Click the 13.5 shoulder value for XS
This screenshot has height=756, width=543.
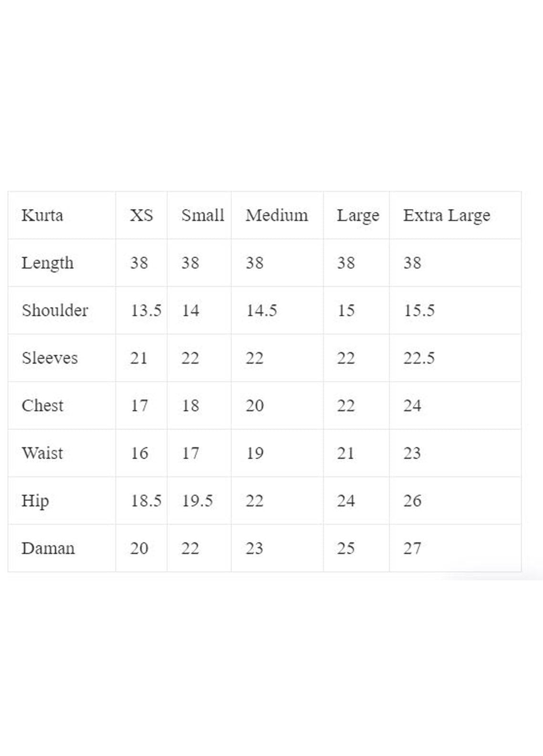(x=146, y=311)
